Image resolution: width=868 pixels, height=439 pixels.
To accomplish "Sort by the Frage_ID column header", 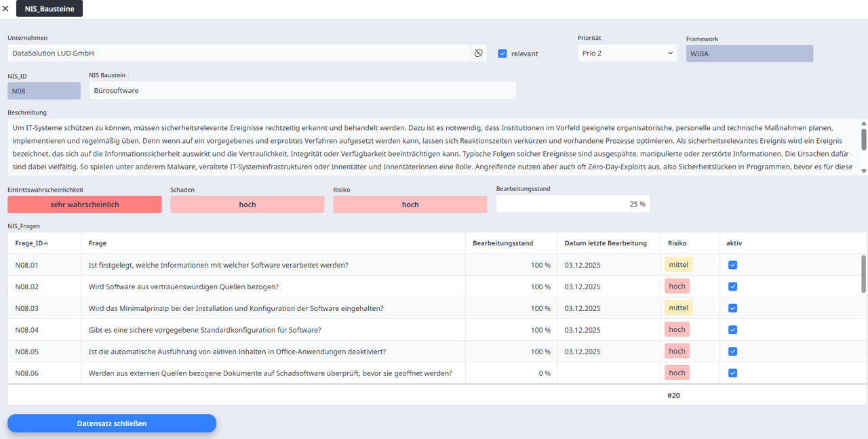I will (44, 243).
